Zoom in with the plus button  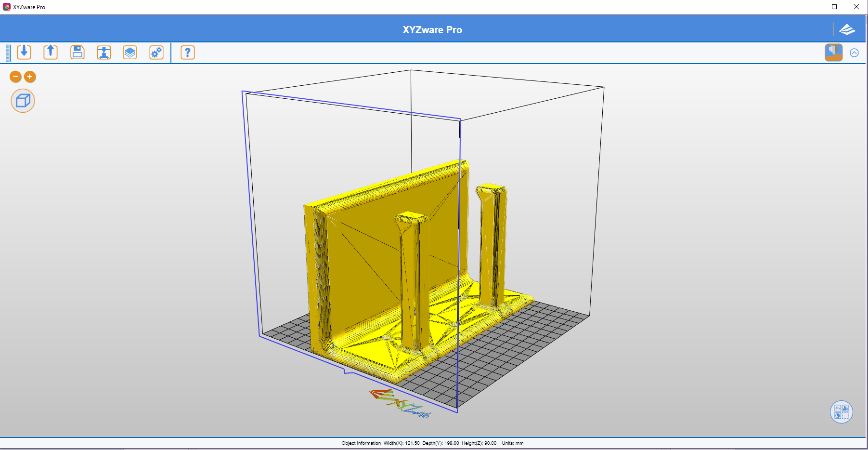tap(30, 77)
